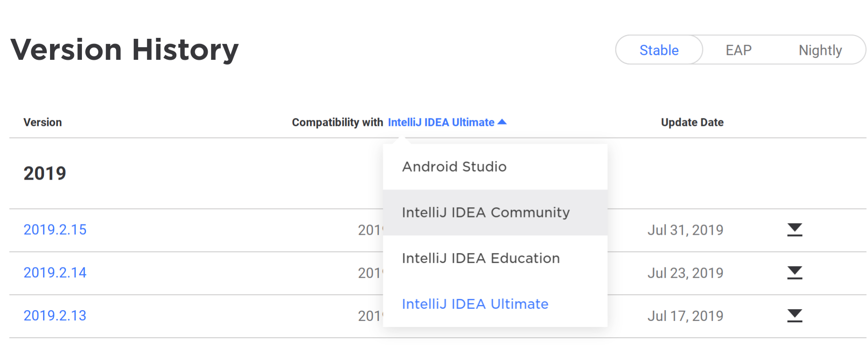Select the EAP release channel

pos(738,50)
